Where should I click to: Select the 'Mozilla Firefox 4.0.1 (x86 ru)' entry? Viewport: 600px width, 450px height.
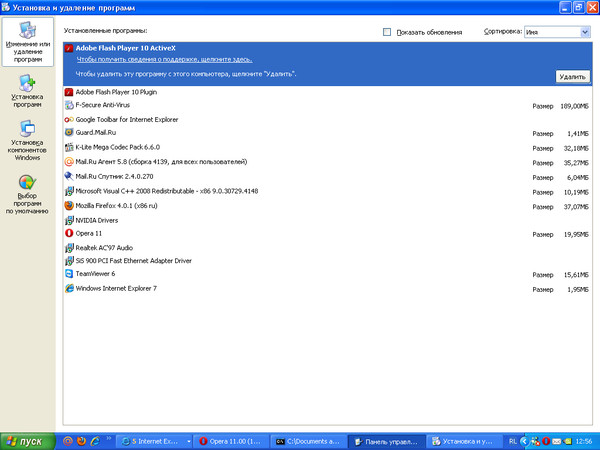(x=116, y=206)
